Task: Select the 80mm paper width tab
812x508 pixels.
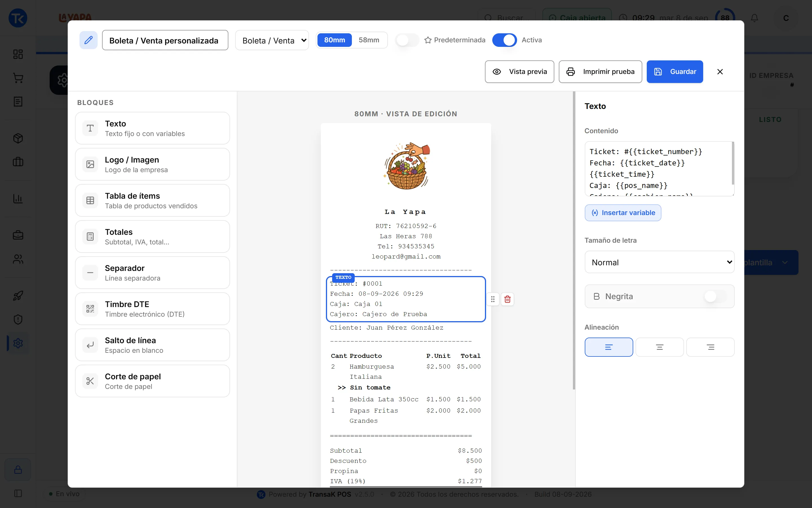Action: click(334, 40)
